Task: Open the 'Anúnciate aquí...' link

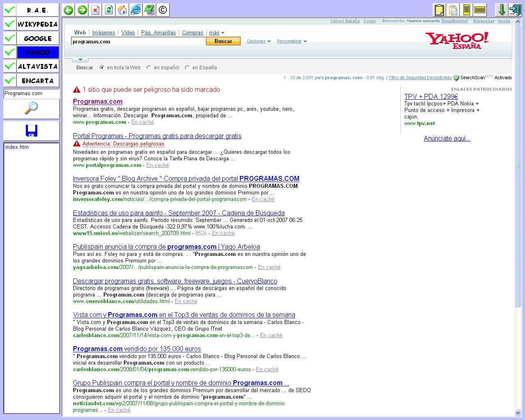Action: pyautogui.click(x=447, y=138)
